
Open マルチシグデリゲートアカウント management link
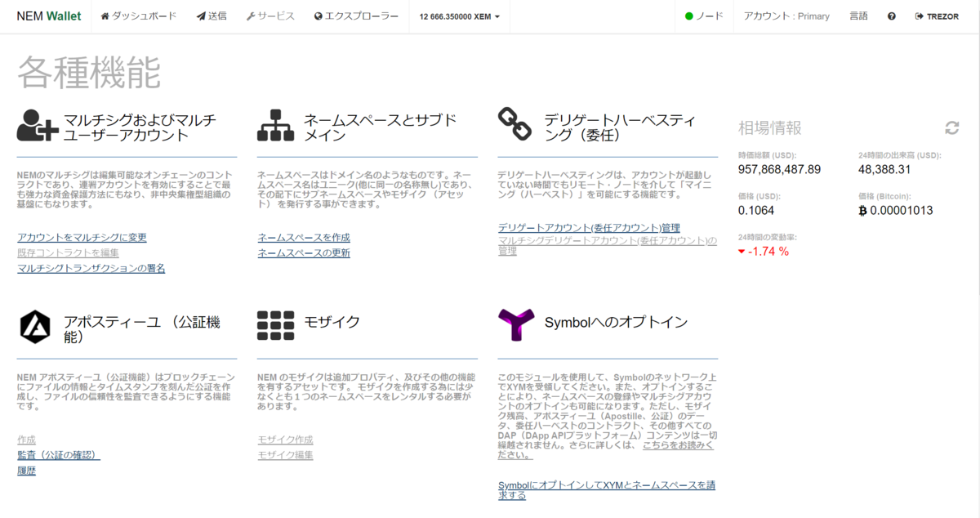[x=607, y=245]
